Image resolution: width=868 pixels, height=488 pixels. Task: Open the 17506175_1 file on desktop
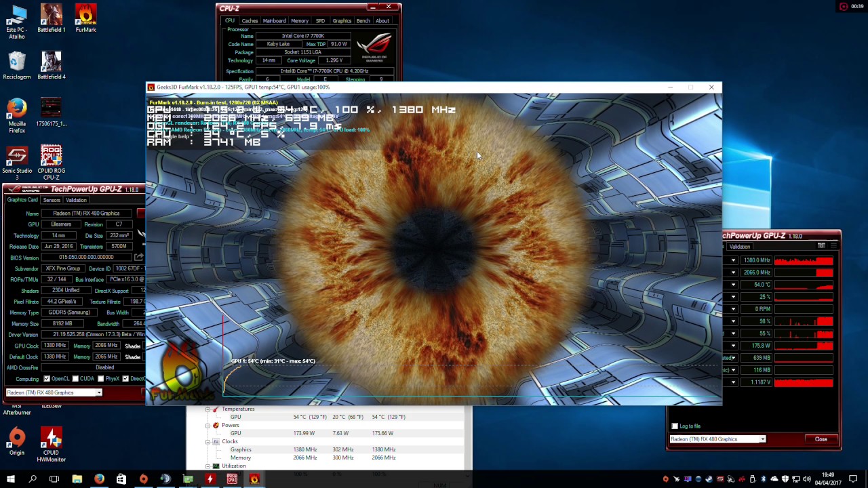[52, 113]
